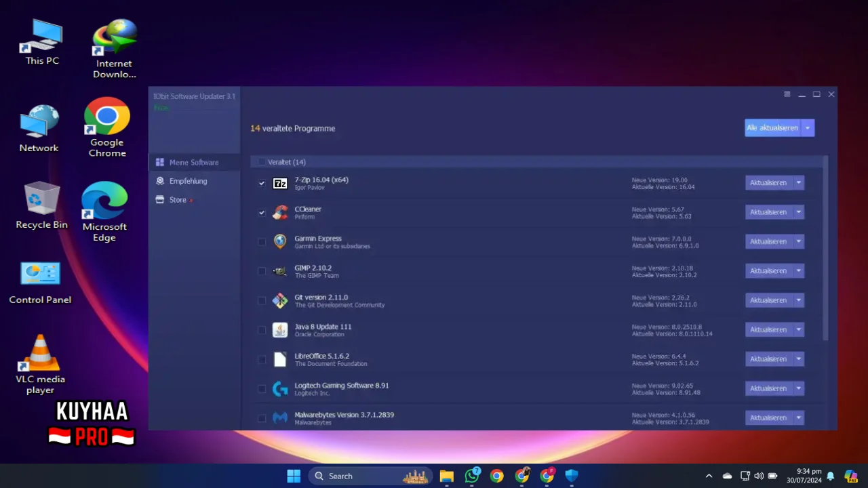The width and height of the screenshot is (868, 488).
Task: Expand the GIMP Aktualisieren dropdown arrow
Action: [799, 270]
